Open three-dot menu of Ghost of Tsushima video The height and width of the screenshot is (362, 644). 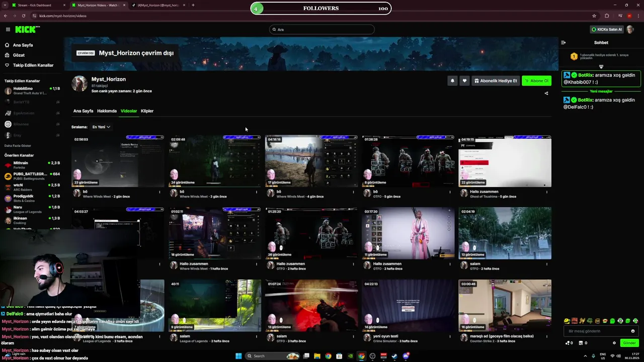(546, 192)
